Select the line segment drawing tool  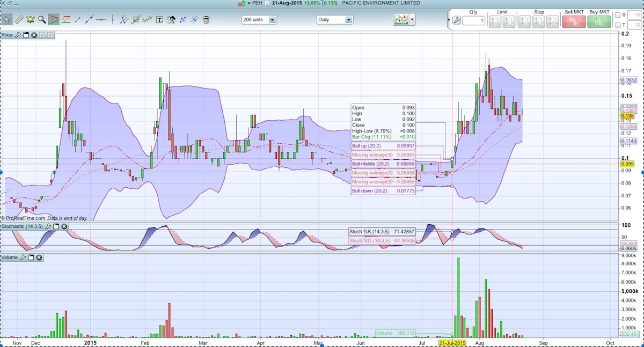78,20
